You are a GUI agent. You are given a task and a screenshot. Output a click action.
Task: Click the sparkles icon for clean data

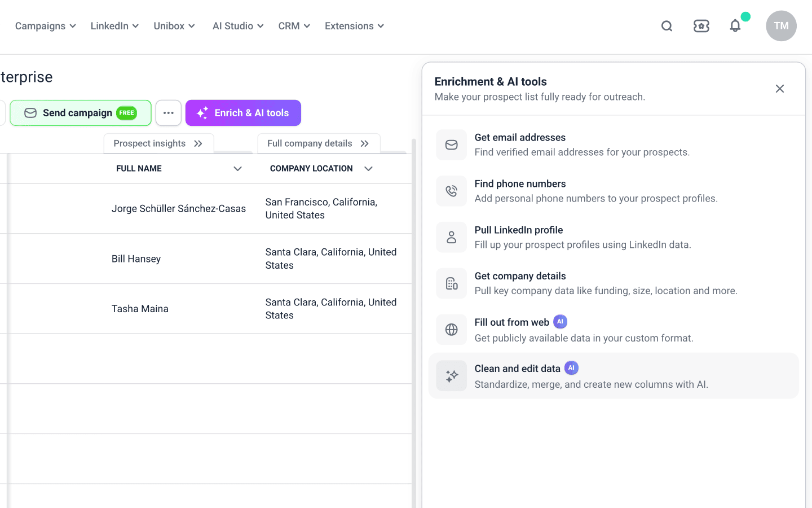(x=451, y=376)
